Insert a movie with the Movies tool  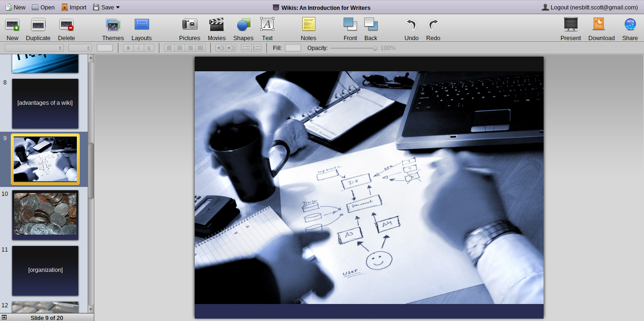tap(216, 28)
